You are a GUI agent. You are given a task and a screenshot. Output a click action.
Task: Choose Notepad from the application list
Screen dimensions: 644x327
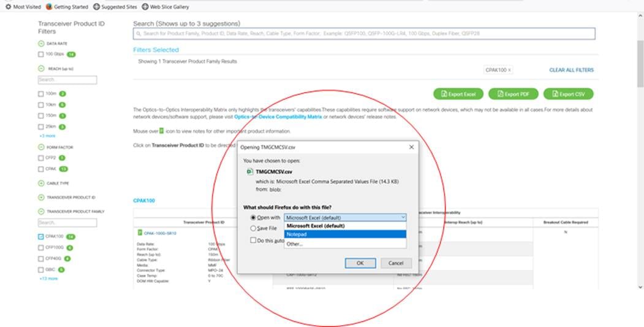345,234
